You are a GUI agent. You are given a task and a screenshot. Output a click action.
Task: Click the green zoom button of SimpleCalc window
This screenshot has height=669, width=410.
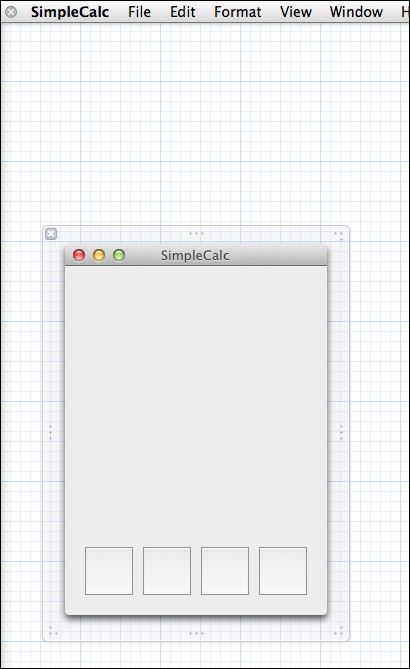coord(119,255)
